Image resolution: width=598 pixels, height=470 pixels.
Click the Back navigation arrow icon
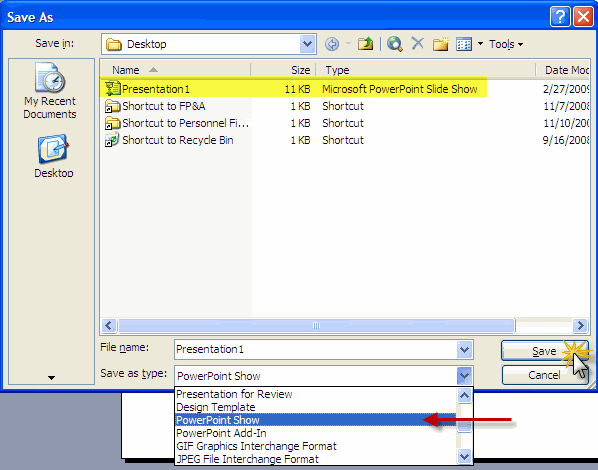click(332, 44)
